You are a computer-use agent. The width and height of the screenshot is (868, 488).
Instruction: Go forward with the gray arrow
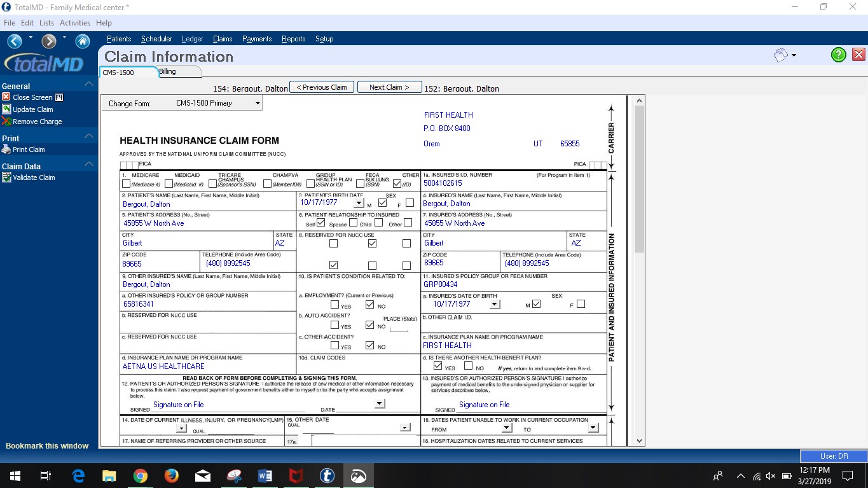click(x=49, y=41)
